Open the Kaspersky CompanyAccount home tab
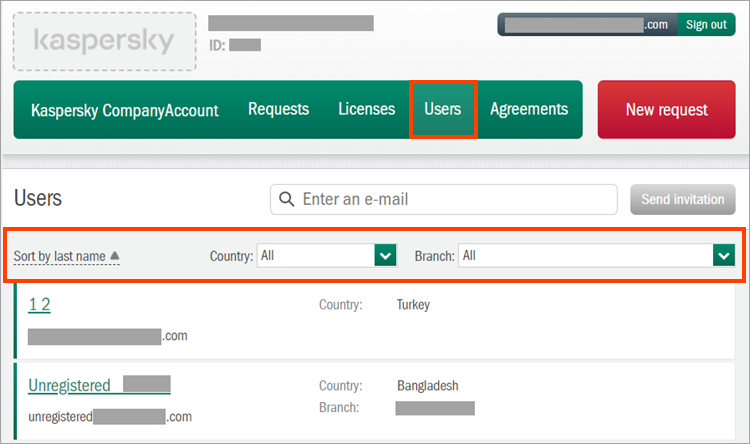 tap(125, 110)
